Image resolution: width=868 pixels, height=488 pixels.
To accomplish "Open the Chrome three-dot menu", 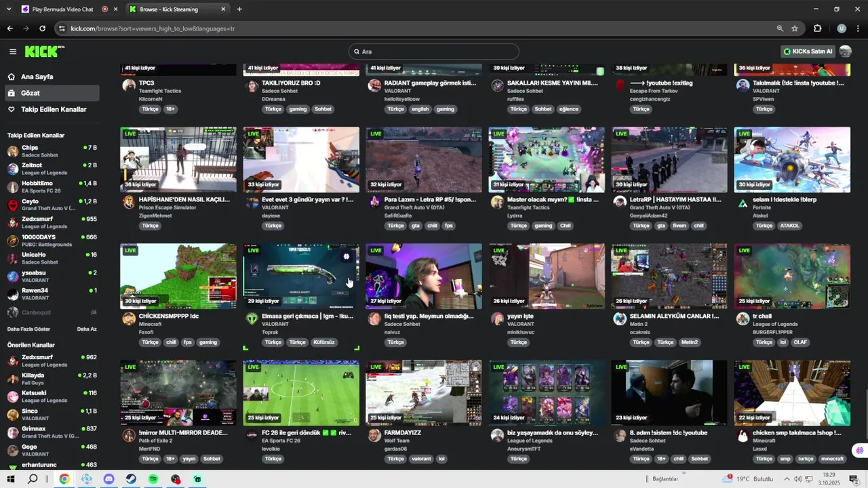I will [x=858, y=28].
